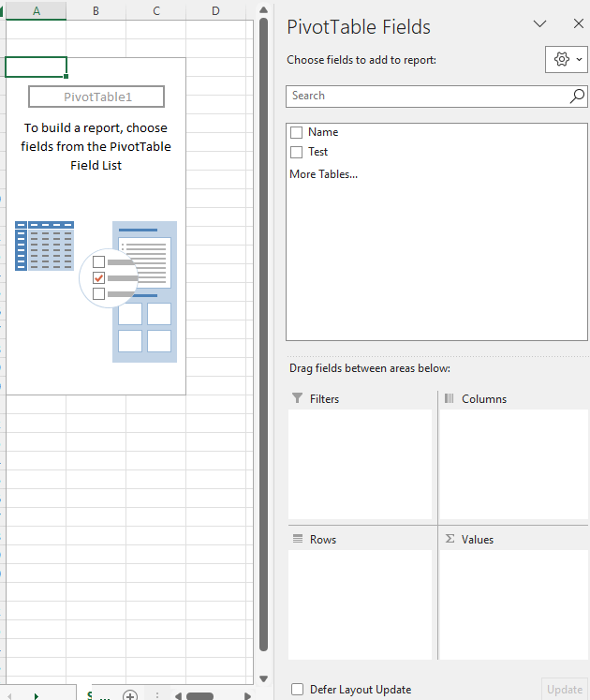Viewport: 590px width, 700px height.
Task: Click the Values sigma icon
Action: [450, 539]
